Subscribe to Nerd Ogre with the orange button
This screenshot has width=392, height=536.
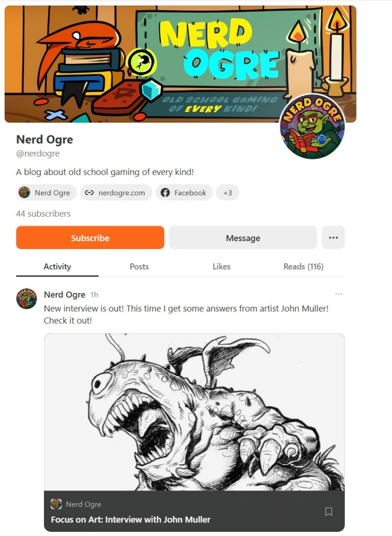(90, 238)
